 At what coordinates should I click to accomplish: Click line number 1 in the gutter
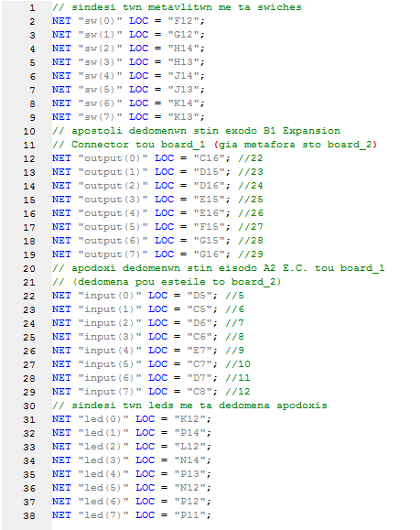click(32, 7)
